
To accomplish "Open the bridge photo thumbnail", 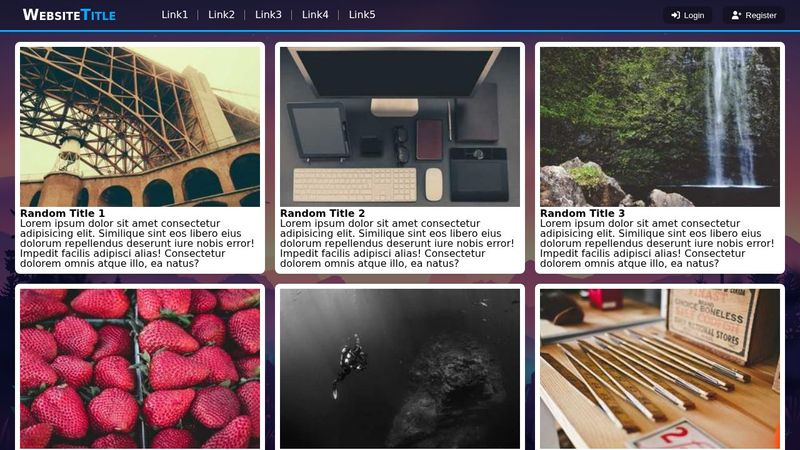I will (x=140, y=127).
